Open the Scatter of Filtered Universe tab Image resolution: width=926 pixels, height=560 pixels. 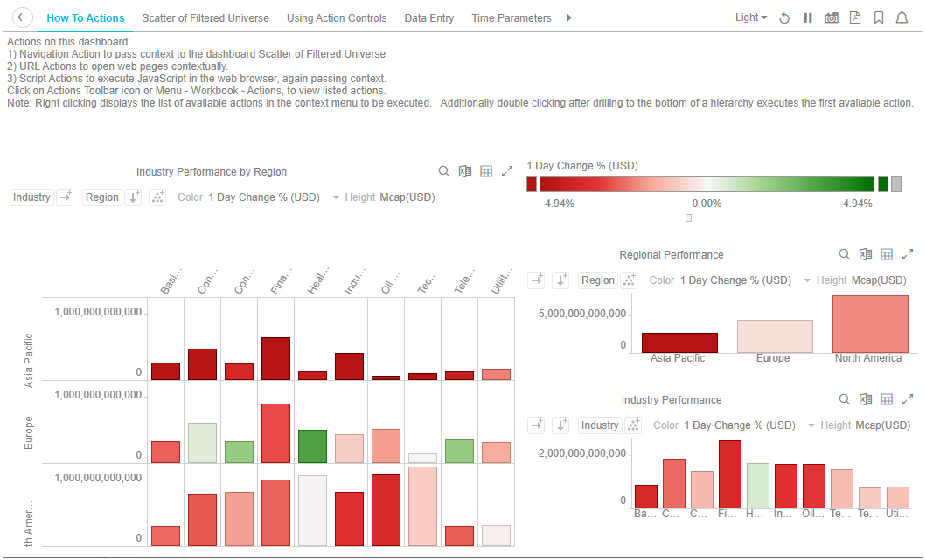coord(205,18)
